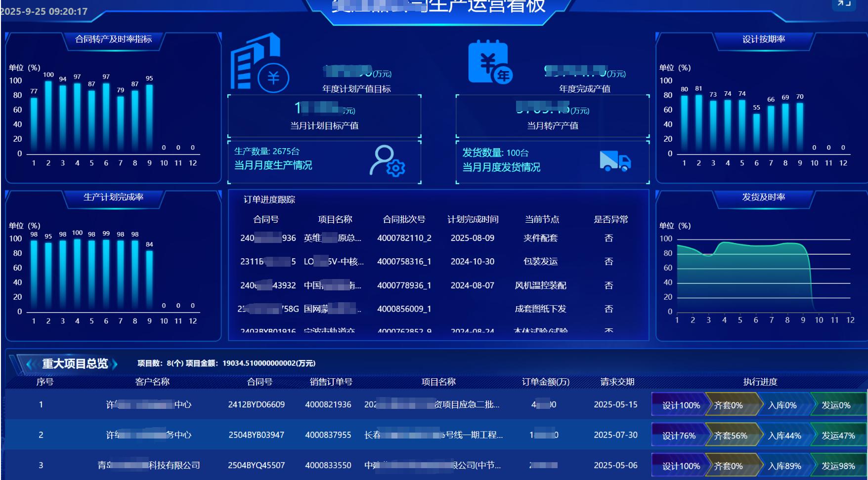The width and height of the screenshot is (868, 480).
Task: Click contract number 2504BYB03947 in project table
Action: pyautogui.click(x=256, y=435)
